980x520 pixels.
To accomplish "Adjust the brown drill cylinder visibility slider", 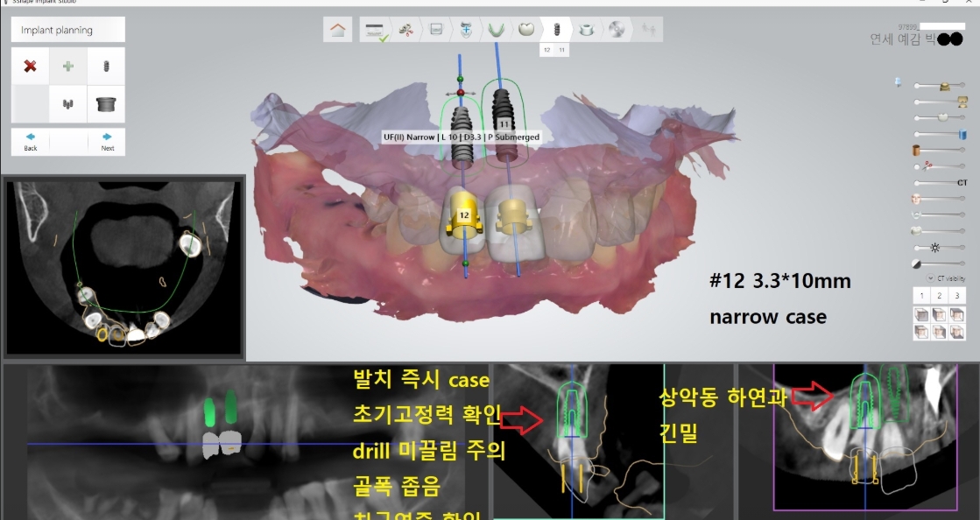I will (x=941, y=150).
